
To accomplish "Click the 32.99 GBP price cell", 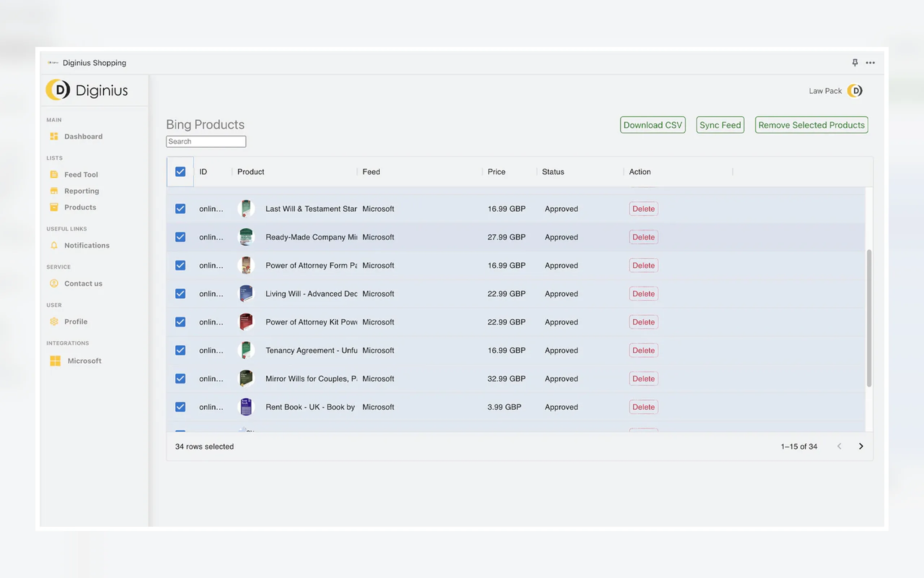I will click(506, 379).
